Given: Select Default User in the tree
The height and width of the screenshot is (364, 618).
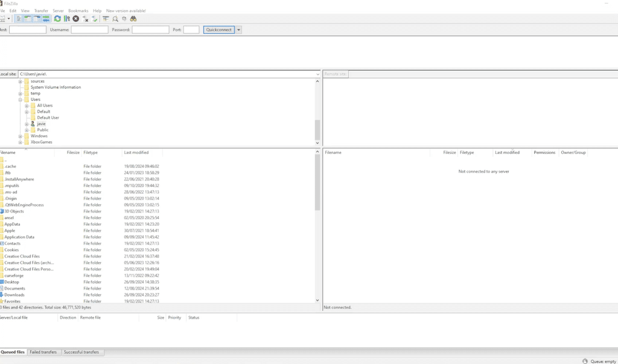Looking at the screenshot, I should (48, 118).
